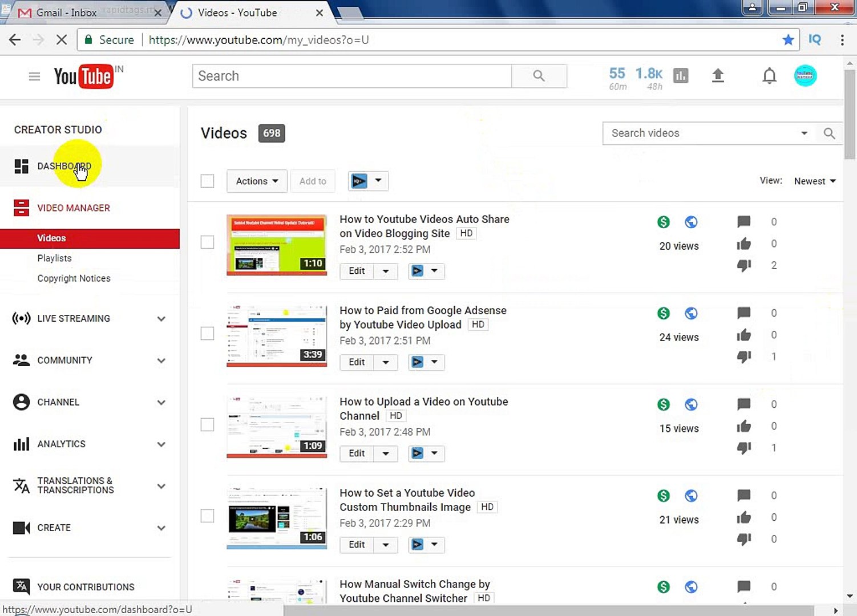
Task: Open Copyright Notices in sidebar
Action: [74, 278]
